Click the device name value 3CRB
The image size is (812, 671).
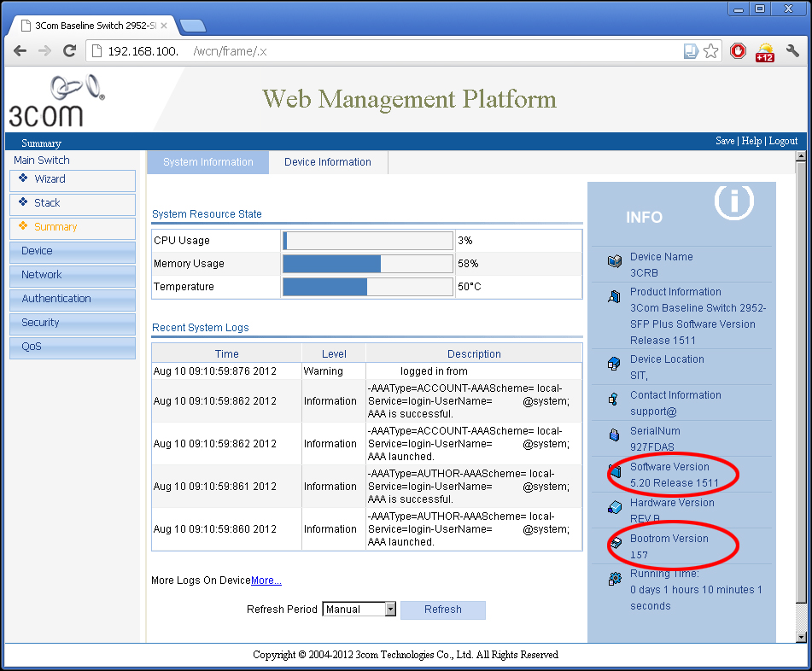(644, 273)
